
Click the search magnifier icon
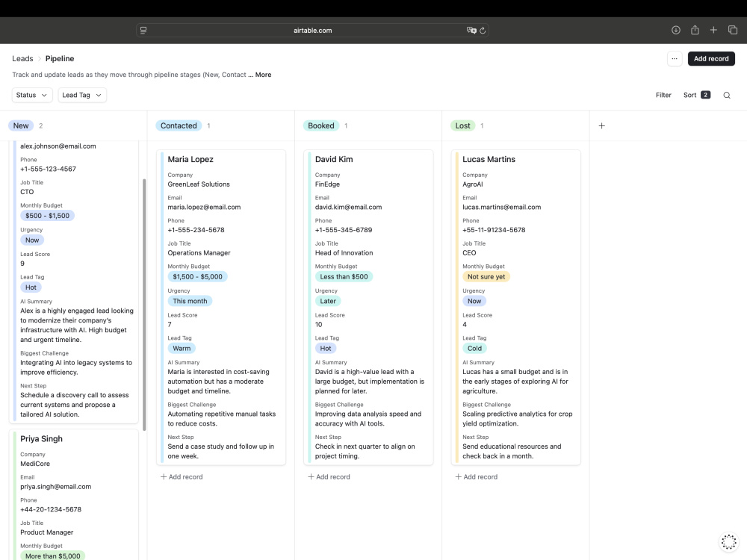coord(727,96)
